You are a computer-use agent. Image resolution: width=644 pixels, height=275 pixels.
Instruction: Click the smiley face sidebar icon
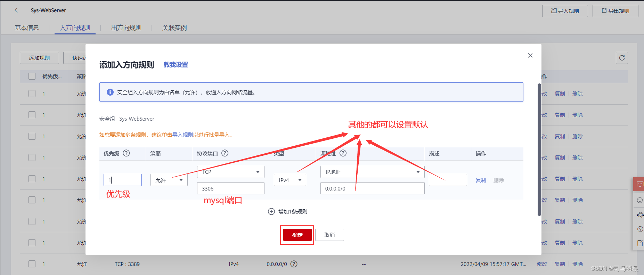(640, 200)
